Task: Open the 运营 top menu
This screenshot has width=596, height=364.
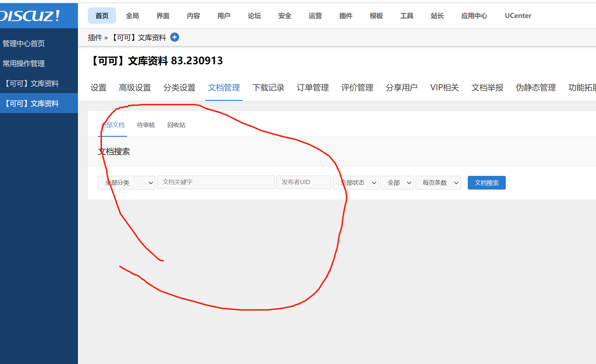Action: coord(315,16)
